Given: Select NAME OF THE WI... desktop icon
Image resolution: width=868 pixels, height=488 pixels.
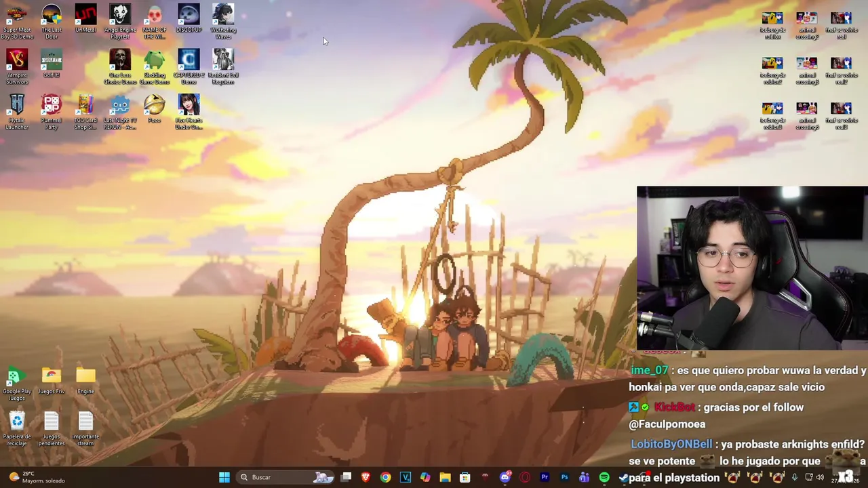Looking at the screenshot, I should tap(155, 22).
